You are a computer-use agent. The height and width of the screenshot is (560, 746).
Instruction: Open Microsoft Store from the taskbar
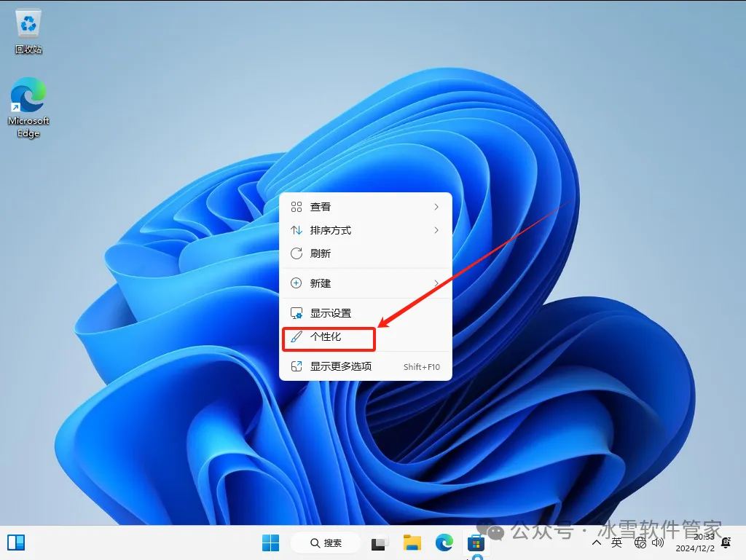point(475,543)
